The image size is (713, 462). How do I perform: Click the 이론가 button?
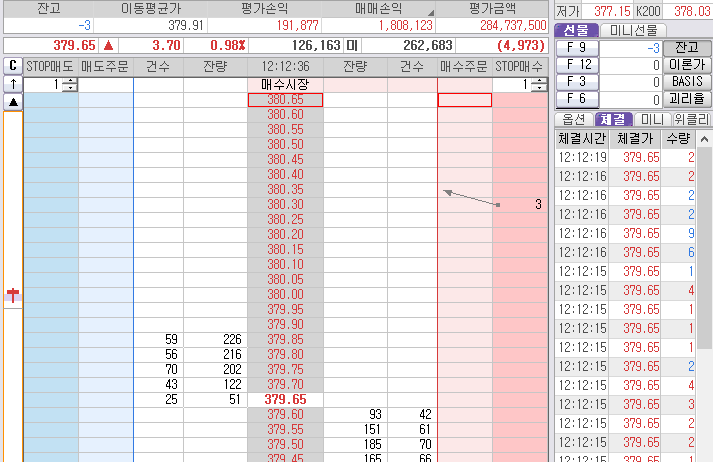click(x=687, y=65)
